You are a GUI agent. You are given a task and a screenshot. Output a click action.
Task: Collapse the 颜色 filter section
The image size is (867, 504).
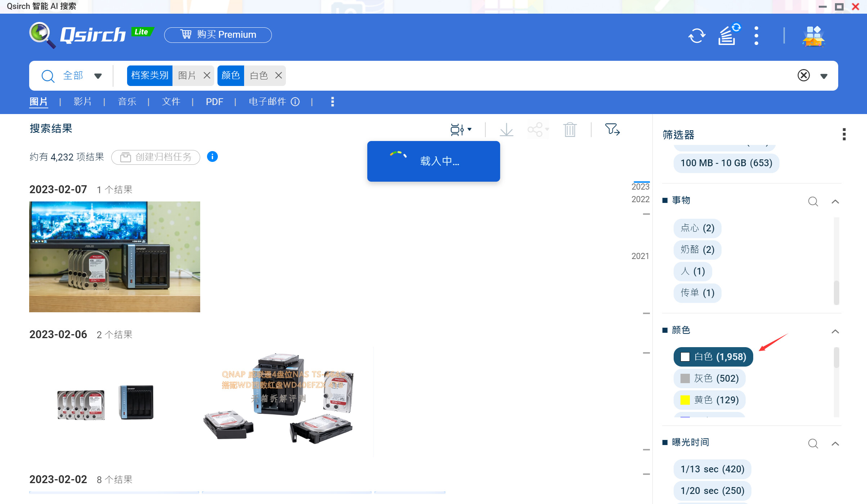tap(835, 331)
